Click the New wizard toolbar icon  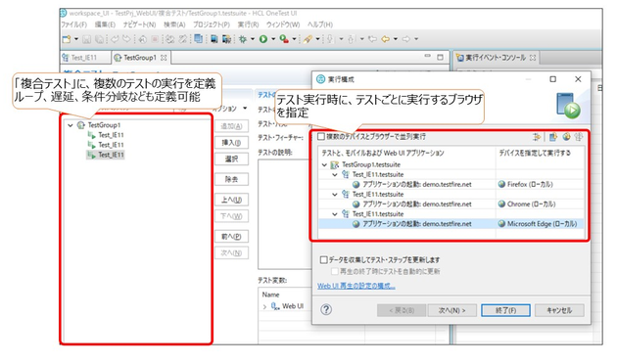tap(67, 39)
